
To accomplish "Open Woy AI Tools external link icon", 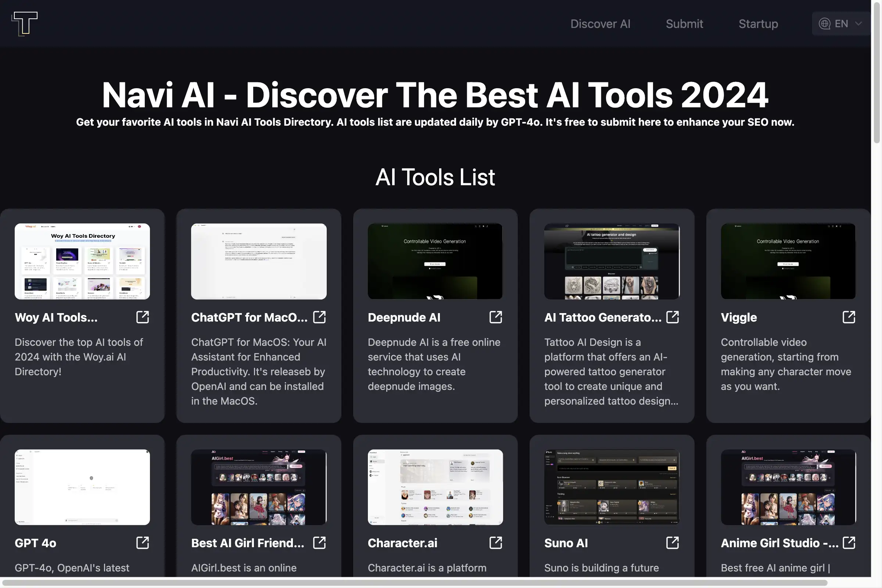I will point(143,317).
